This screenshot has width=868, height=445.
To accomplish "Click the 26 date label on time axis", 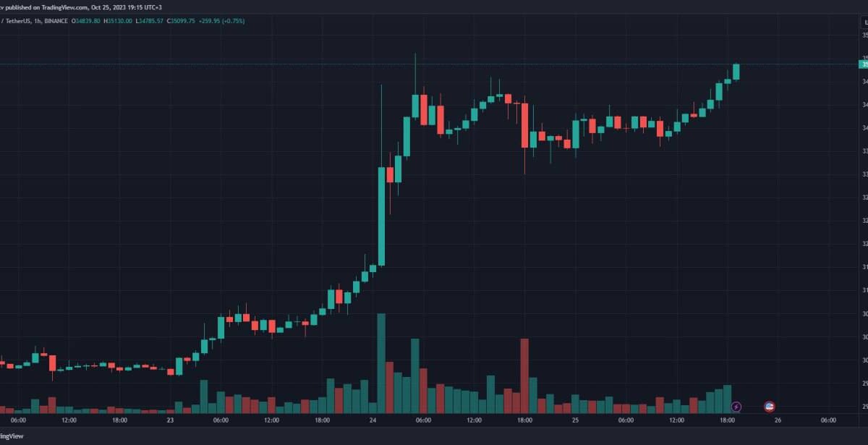I will pos(778,420).
